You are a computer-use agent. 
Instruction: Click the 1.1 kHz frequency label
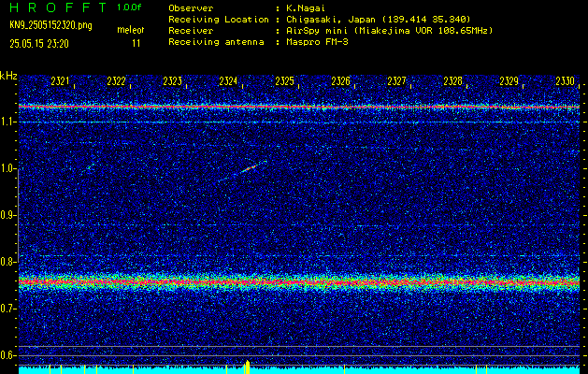[x=7, y=122]
